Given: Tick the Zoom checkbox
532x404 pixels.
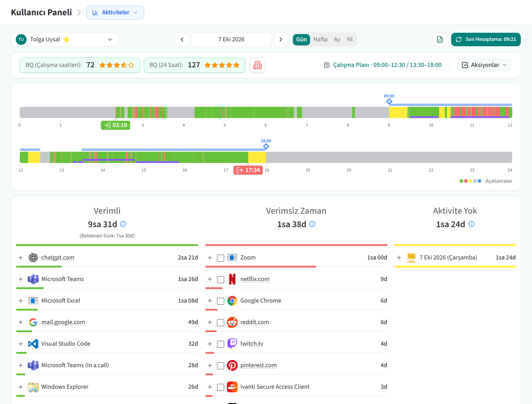Looking at the screenshot, I should pos(220,258).
